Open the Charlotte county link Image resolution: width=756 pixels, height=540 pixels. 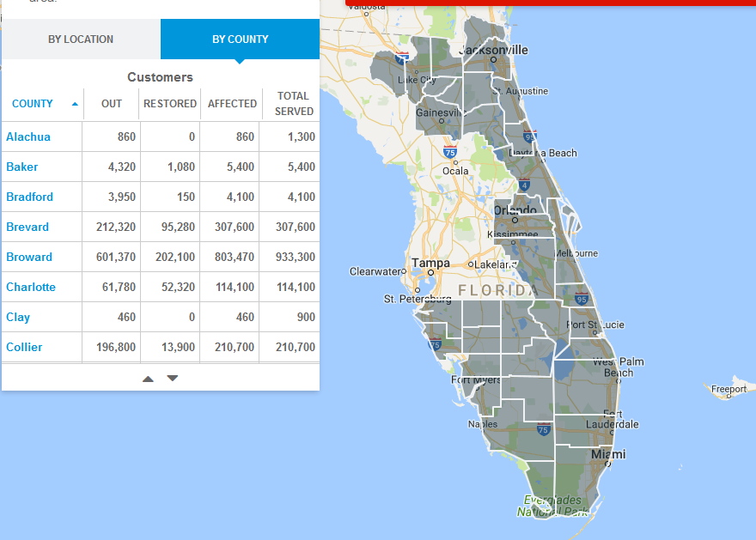tap(30, 287)
